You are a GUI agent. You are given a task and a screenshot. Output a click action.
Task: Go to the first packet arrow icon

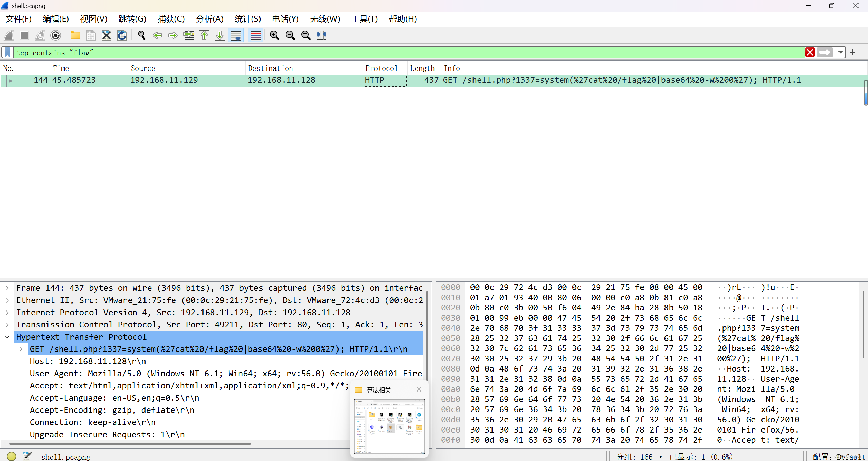pos(204,35)
